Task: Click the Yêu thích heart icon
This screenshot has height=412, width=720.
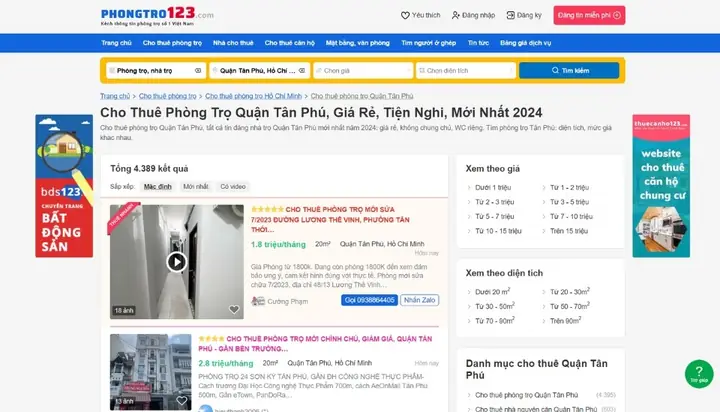Action: pos(405,15)
